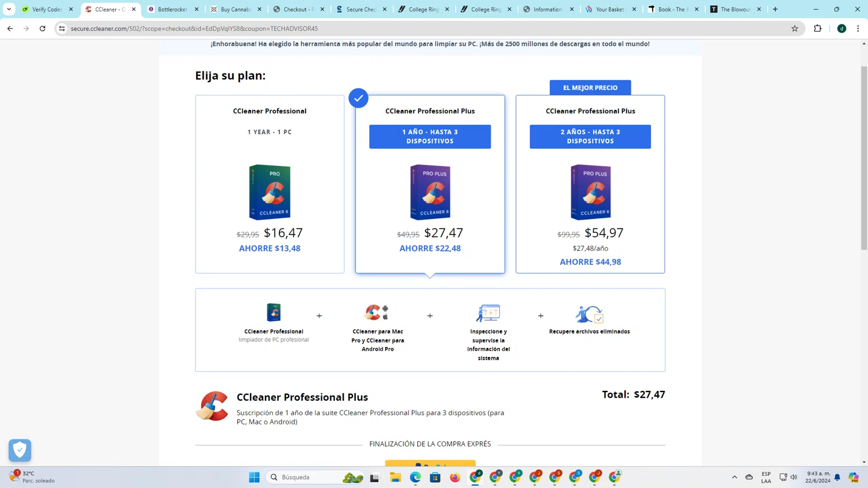Open the volume control tray icon

coord(794,477)
